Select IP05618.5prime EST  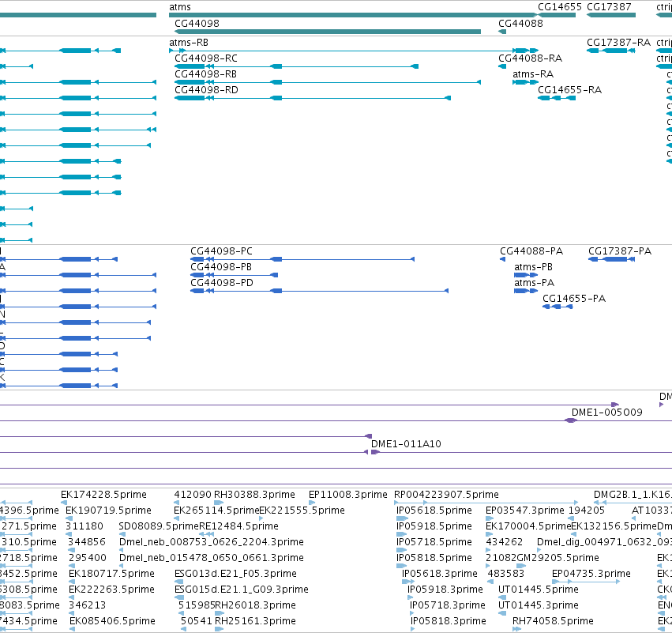(434, 511)
